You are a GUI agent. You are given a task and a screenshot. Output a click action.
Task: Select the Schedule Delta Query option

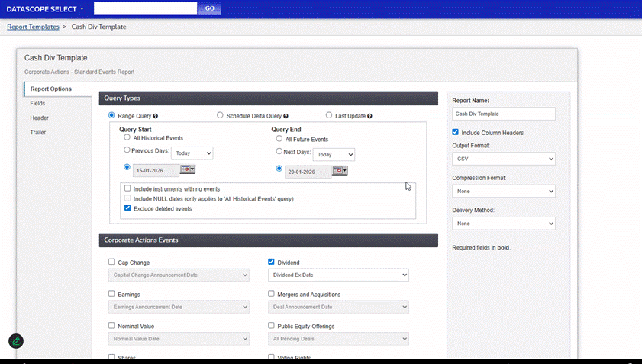pos(220,115)
